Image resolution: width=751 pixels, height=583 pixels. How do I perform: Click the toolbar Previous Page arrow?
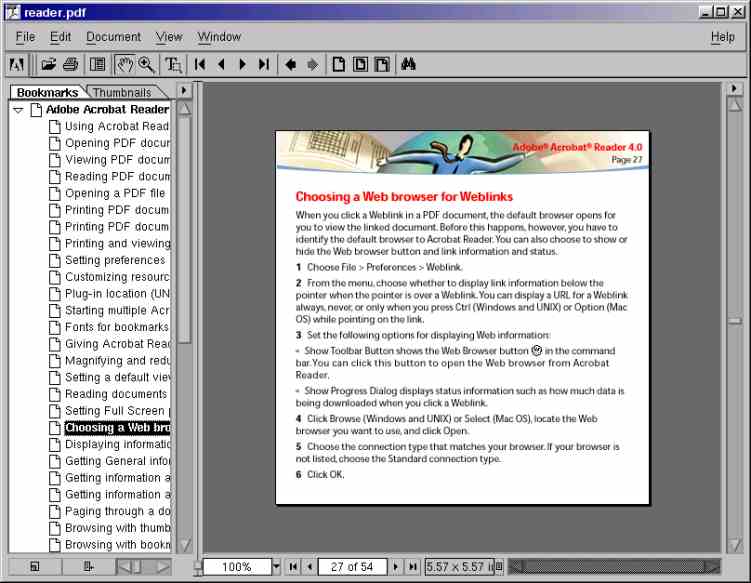(221, 64)
